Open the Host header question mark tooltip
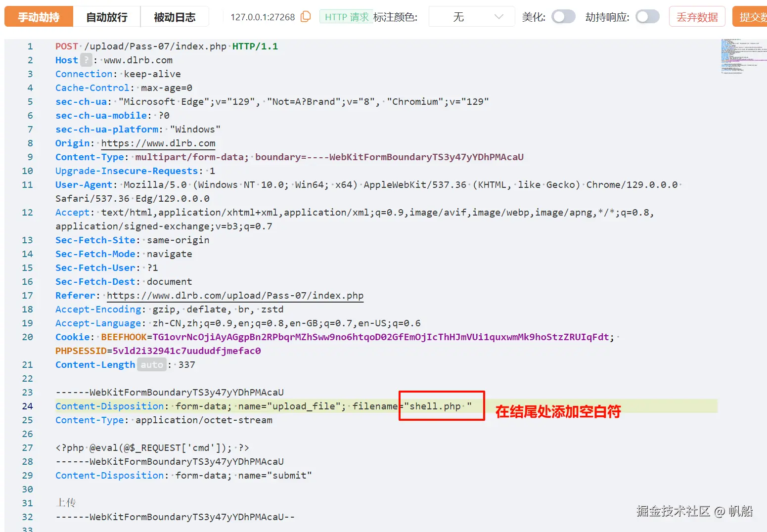Image resolution: width=767 pixels, height=532 pixels. click(87, 60)
